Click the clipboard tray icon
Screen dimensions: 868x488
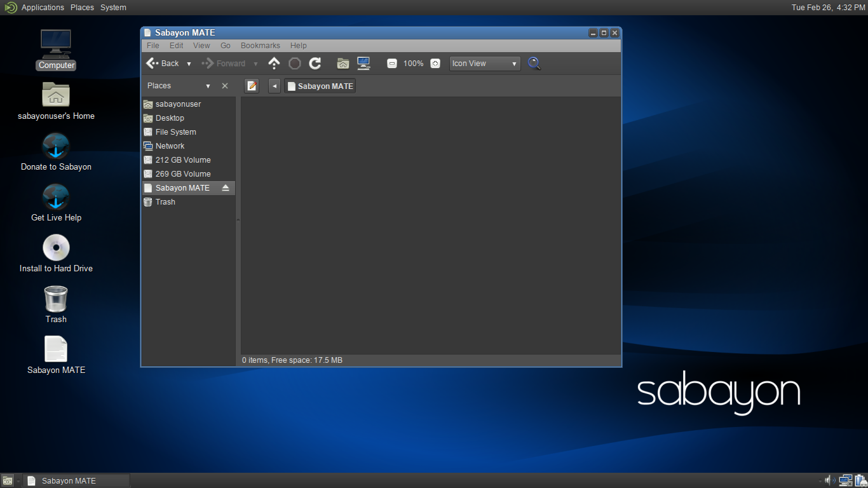click(x=860, y=480)
